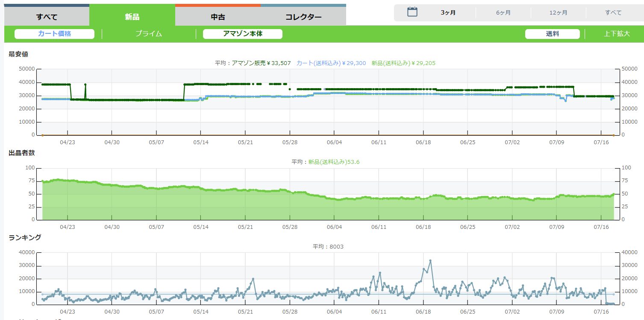Click 上下拡大 to expand chart vertically
The height and width of the screenshot is (320, 644).
[617, 34]
